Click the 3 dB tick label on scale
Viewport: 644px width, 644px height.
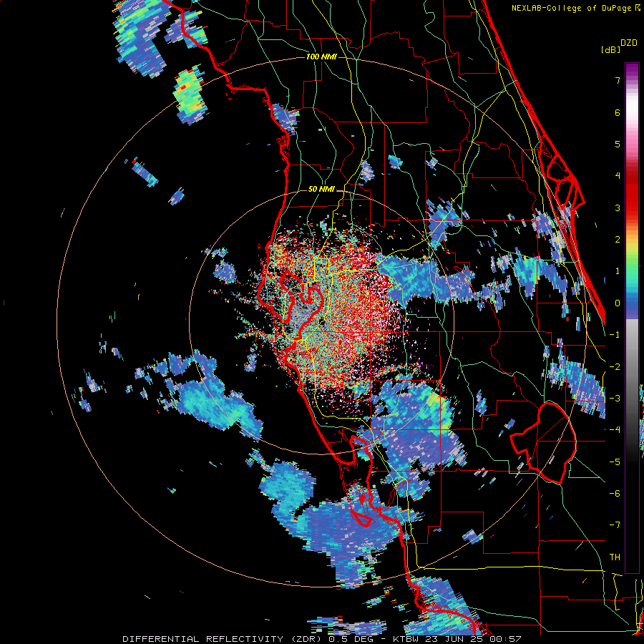(x=618, y=208)
